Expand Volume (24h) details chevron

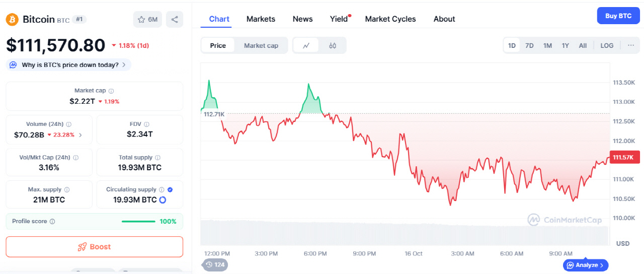(80, 135)
